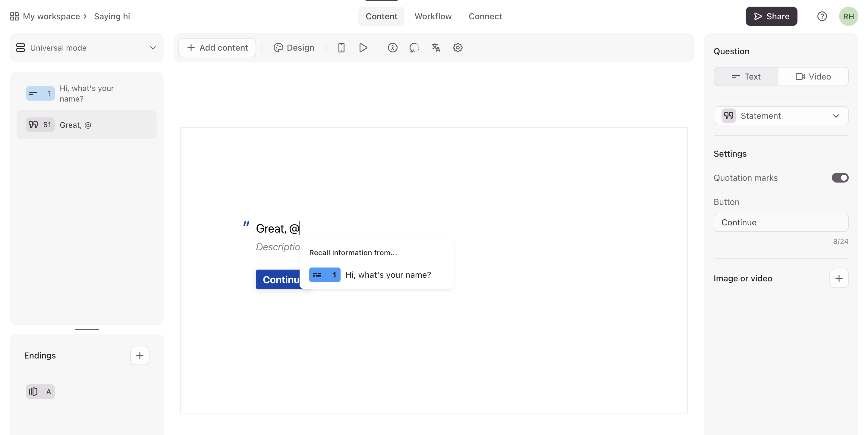The width and height of the screenshot is (868, 435).
Task: Select the Video question mode
Action: coord(813,77)
